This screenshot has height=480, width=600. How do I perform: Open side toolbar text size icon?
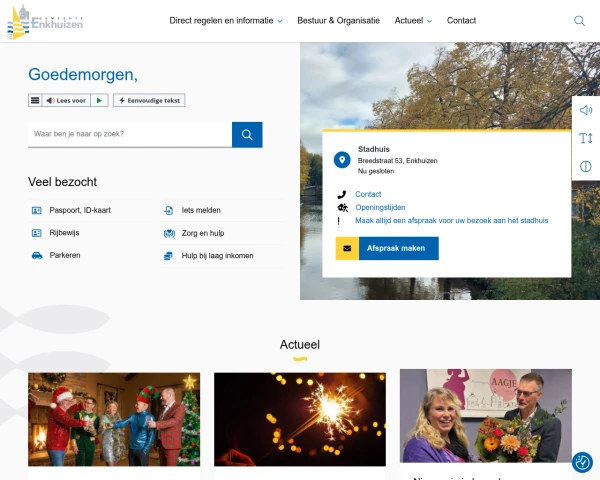coord(586,138)
